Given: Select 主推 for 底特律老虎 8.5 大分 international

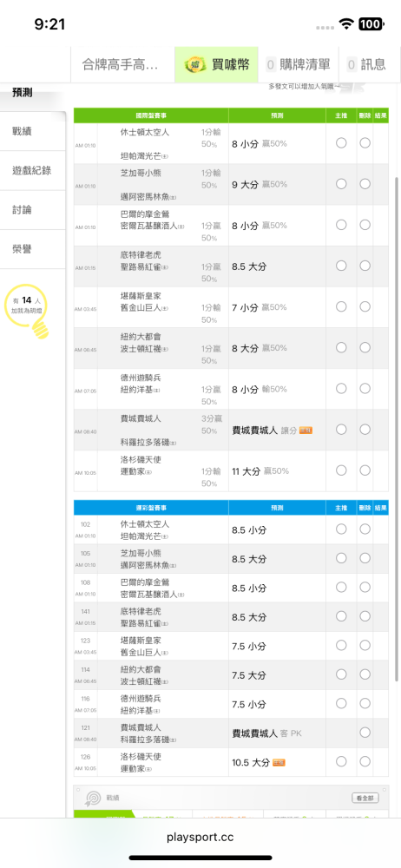Looking at the screenshot, I should click(x=341, y=266).
